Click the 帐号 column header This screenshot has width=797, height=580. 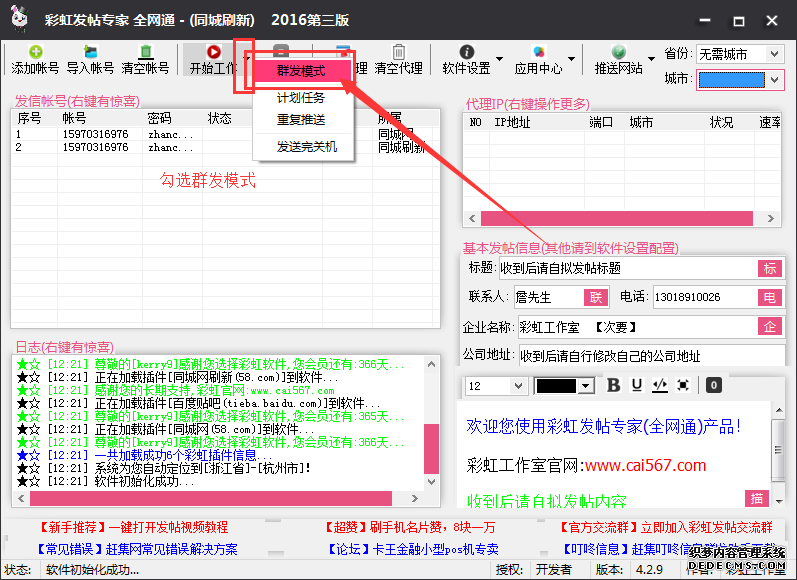click(74, 118)
